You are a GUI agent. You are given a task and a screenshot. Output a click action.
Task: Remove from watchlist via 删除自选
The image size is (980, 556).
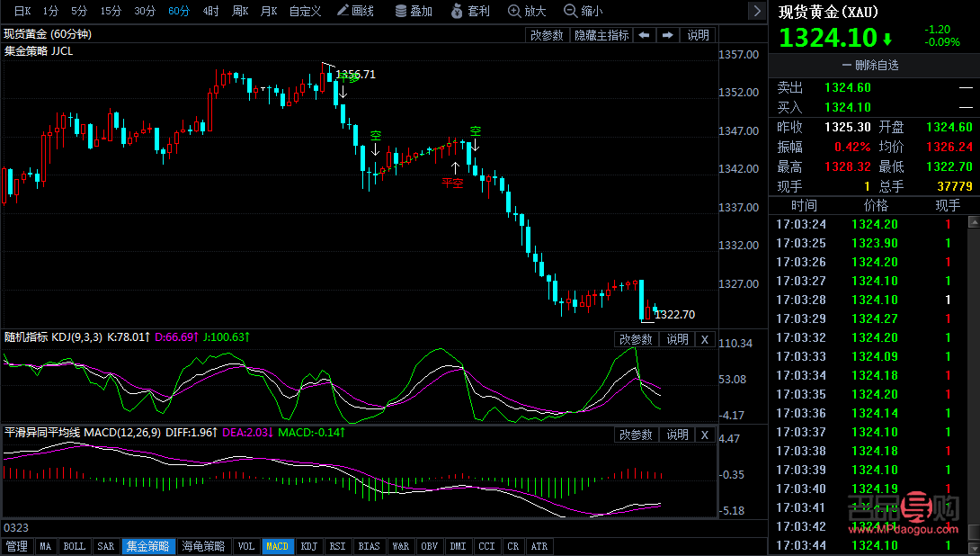tap(869, 65)
